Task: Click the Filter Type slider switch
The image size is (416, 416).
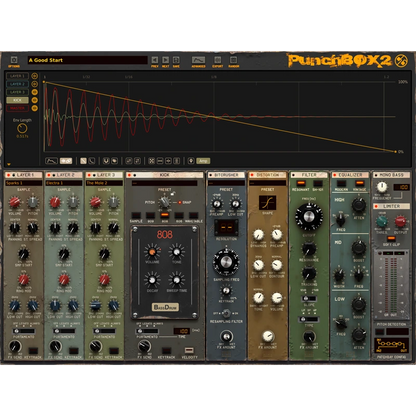Action: 309,319
